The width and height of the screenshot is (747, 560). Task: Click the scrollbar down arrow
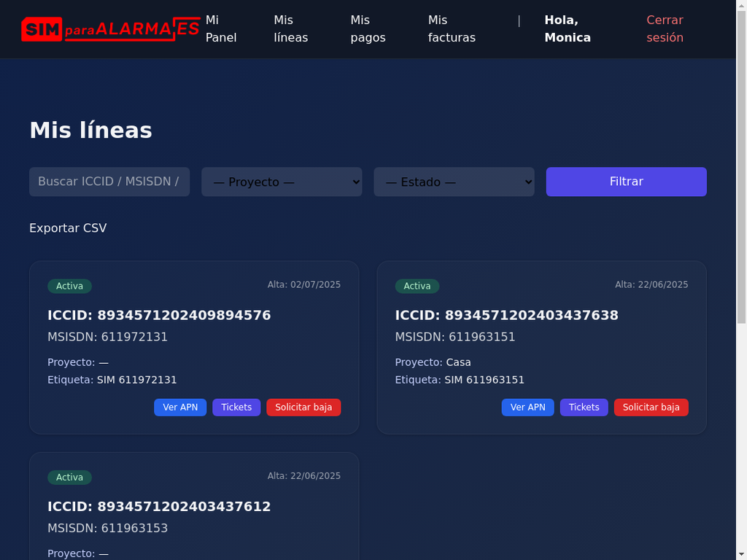(742, 555)
